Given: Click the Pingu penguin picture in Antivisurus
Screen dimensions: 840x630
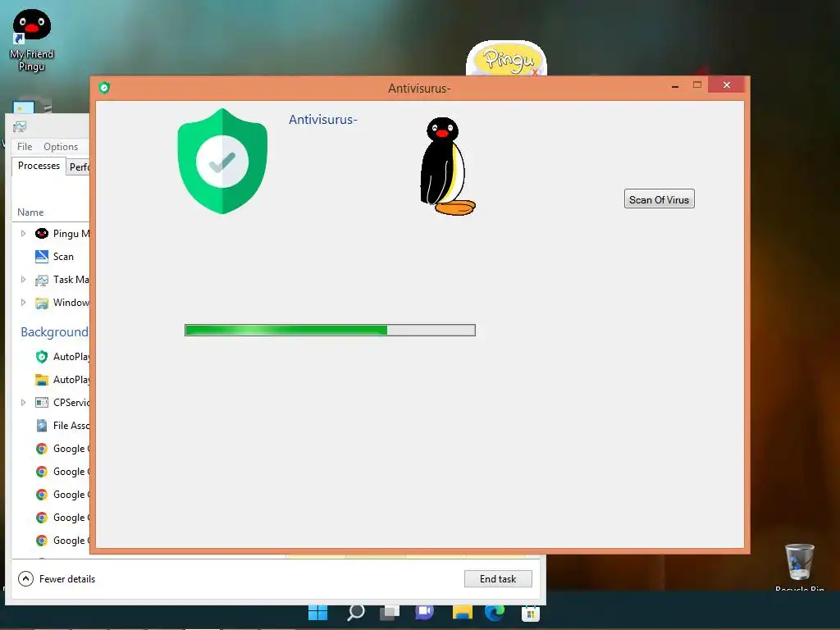Looking at the screenshot, I should tap(447, 166).
